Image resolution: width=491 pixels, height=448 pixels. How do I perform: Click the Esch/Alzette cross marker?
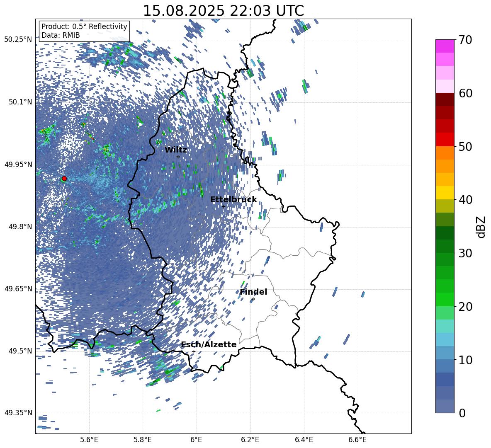pyautogui.click(x=194, y=351)
